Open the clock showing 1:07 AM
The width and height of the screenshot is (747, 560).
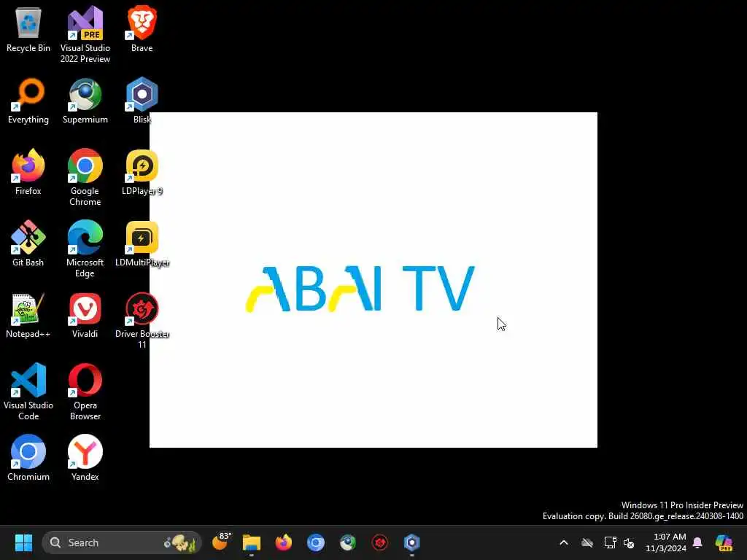(665, 542)
